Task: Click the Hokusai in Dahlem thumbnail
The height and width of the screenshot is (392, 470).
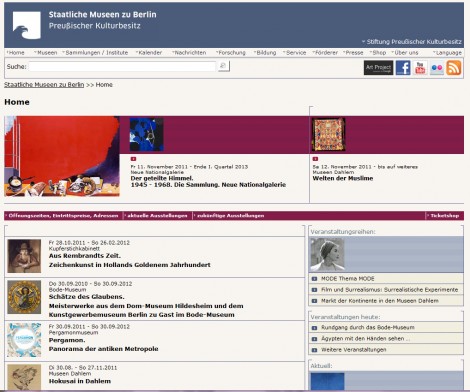Action: coord(24,377)
